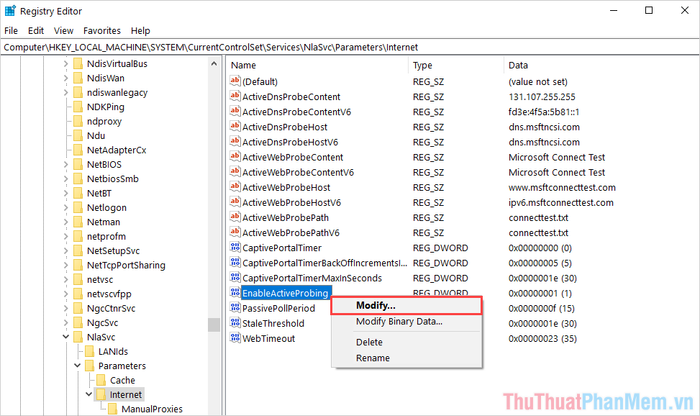Expand the NgcSvc tree node
The image size is (700, 416).
point(66,323)
